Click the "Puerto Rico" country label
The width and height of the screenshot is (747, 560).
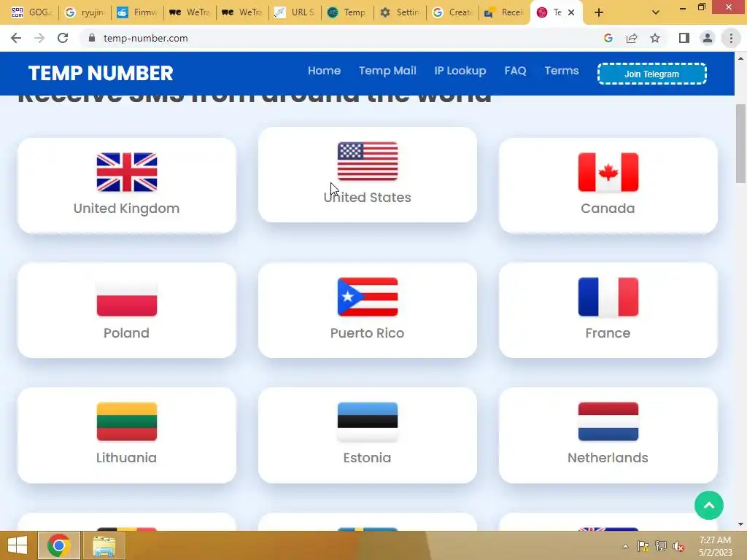(368, 332)
